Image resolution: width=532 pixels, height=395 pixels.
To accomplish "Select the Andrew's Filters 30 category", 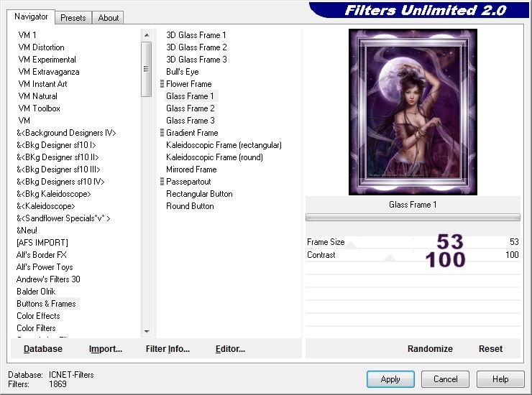I will (48, 279).
